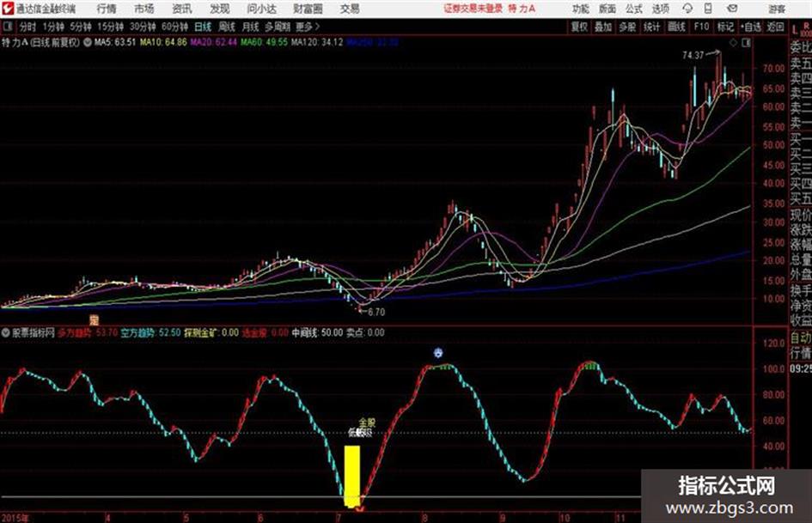Viewport: 812px width, 523px height.
Task: Switch to the 30分钟 period tab
Action: (143, 27)
